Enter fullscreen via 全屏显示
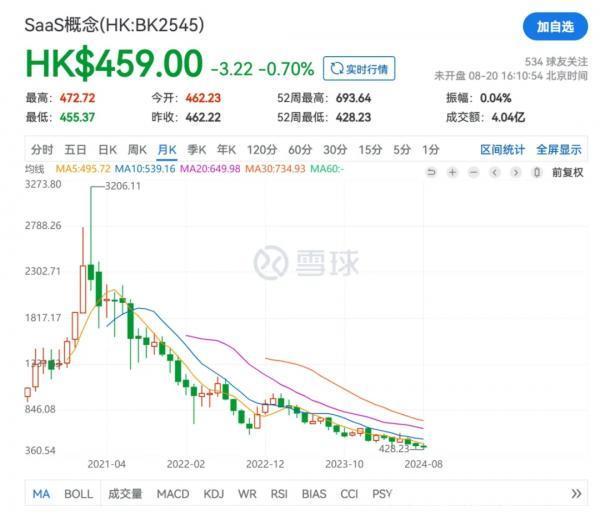The height and width of the screenshot is (516, 600). click(x=558, y=150)
